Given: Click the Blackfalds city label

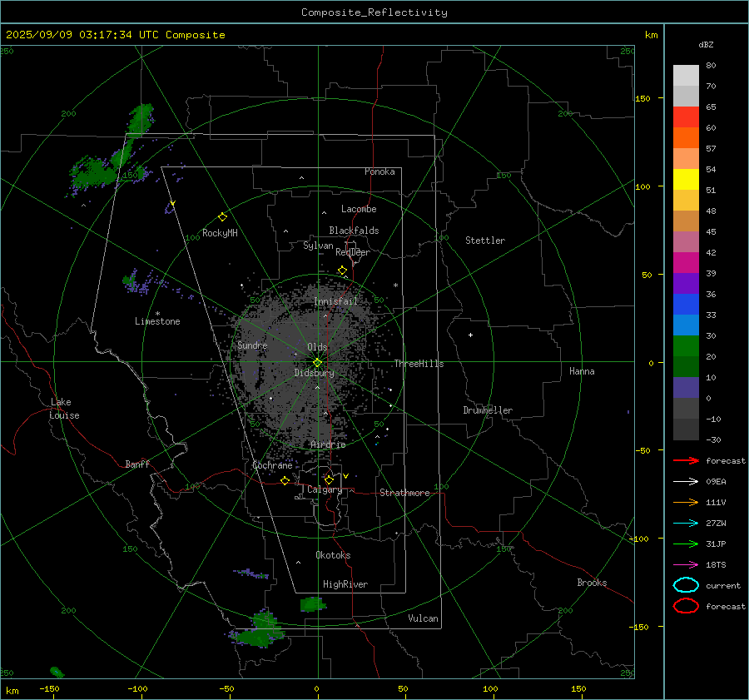Looking at the screenshot, I should click(354, 231).
